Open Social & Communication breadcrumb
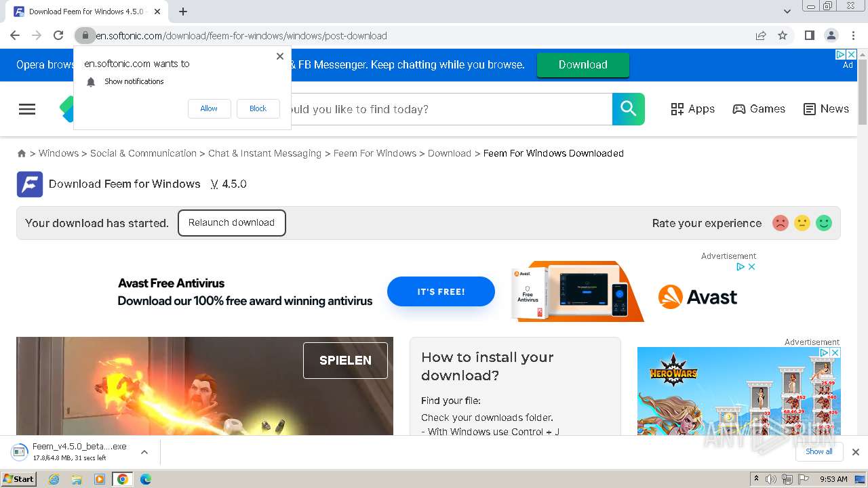This screenshot has width=868, height=488. [x=143, y=153]
